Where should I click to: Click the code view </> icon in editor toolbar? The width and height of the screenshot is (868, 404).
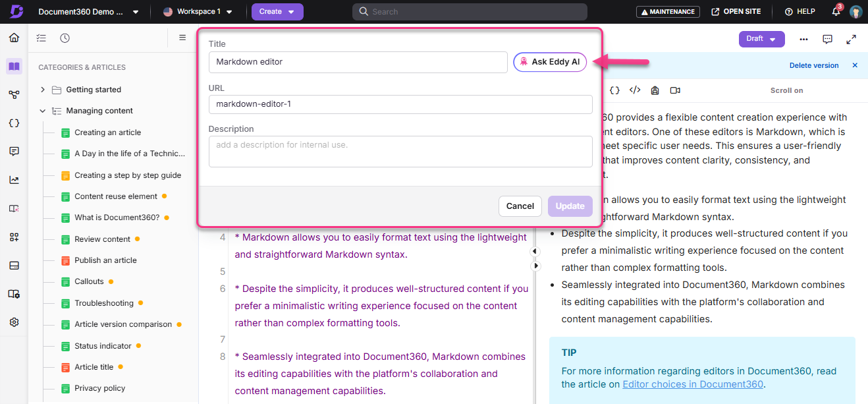point(635,90)
